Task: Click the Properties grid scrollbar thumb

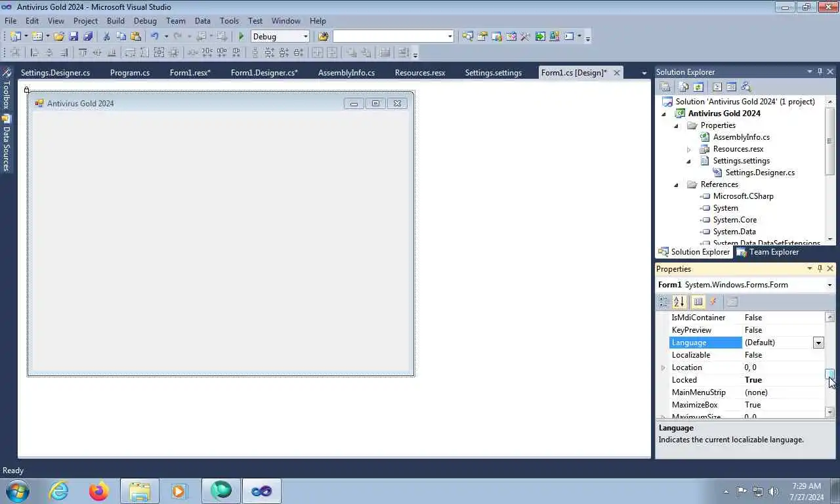Action: click(829, 373)
